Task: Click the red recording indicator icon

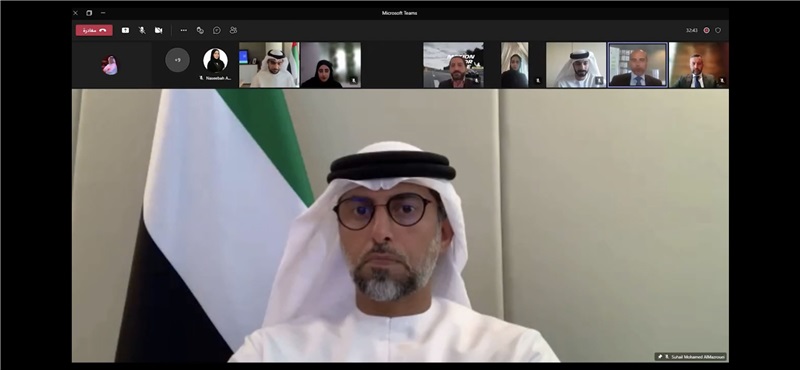Action: 707,30
